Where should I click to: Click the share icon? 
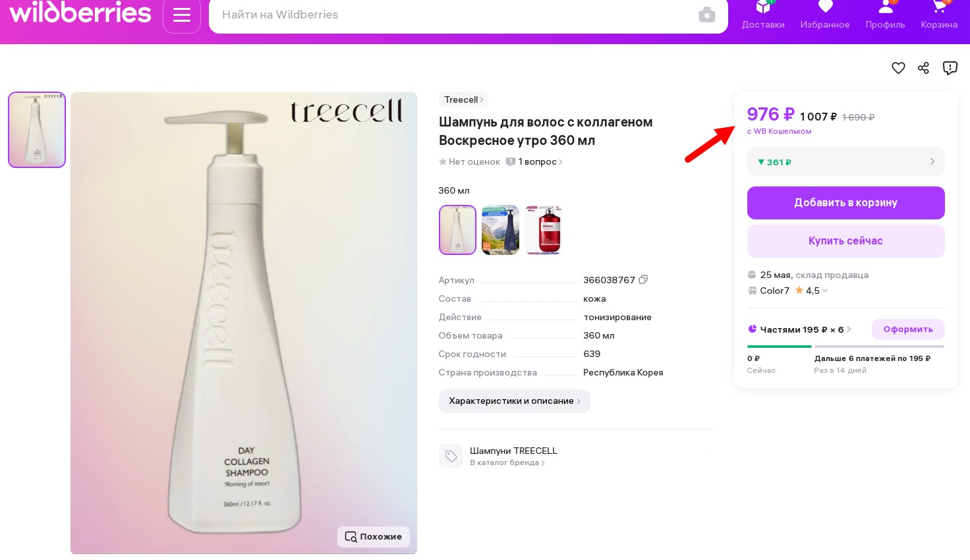pos(923,68)
